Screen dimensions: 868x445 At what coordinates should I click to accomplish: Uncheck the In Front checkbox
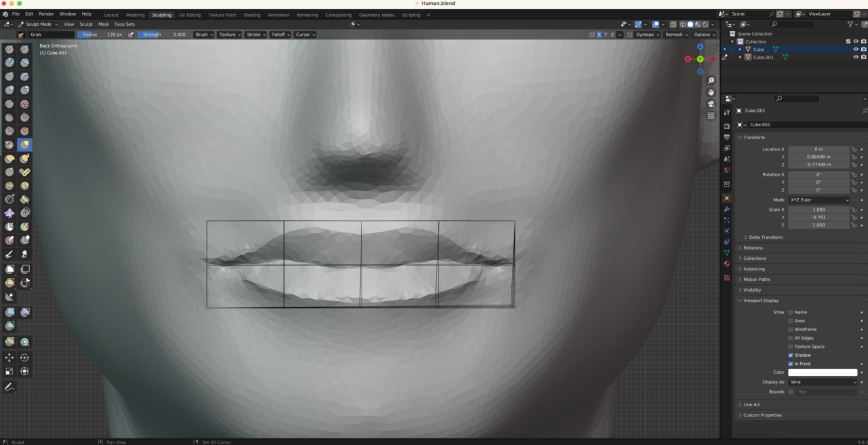pos(791,364)
